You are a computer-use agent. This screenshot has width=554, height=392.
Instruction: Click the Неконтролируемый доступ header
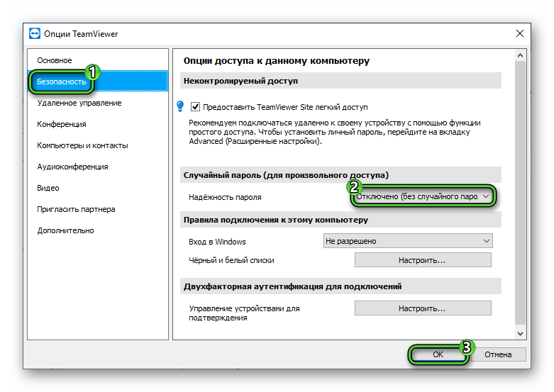point(340,81)
